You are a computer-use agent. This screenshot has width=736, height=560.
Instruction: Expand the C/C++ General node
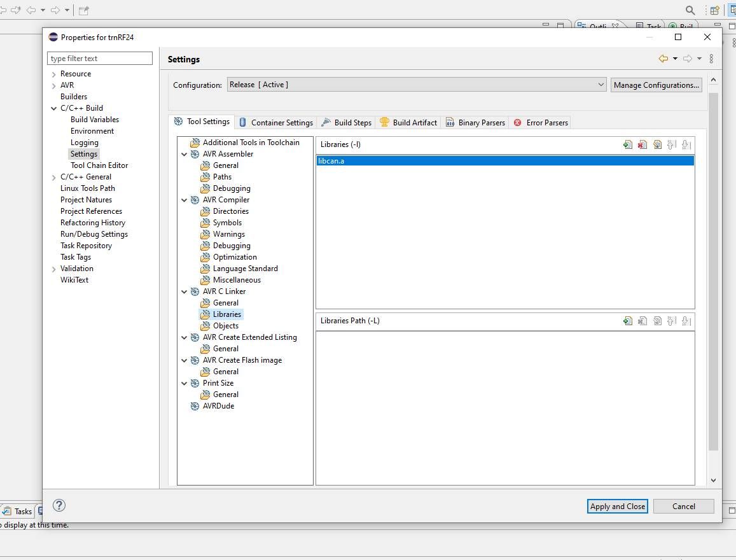click(x=53, y=178)
